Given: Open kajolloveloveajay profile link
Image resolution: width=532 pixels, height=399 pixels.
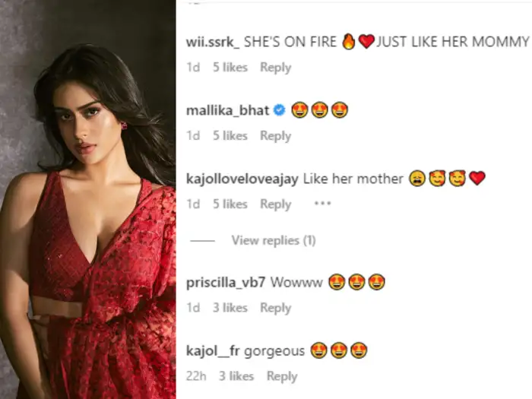Looking at the screenshot, I should click(x=242, y=179).
